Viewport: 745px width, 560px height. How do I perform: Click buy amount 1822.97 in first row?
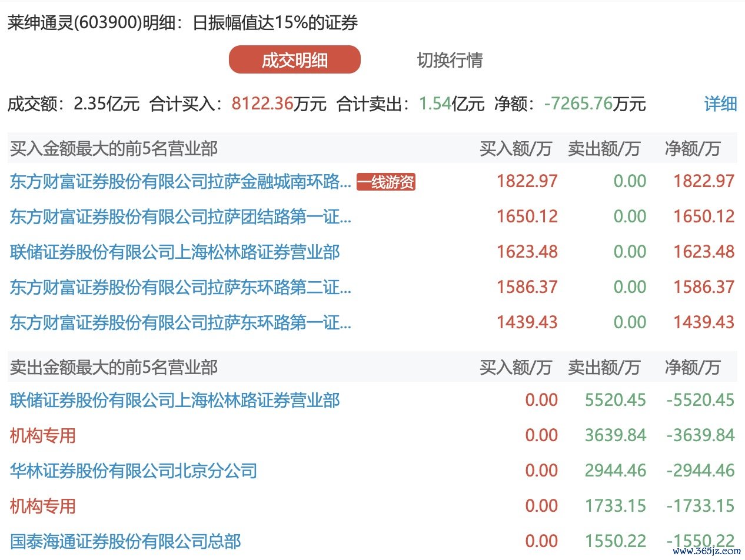[527, 182]
